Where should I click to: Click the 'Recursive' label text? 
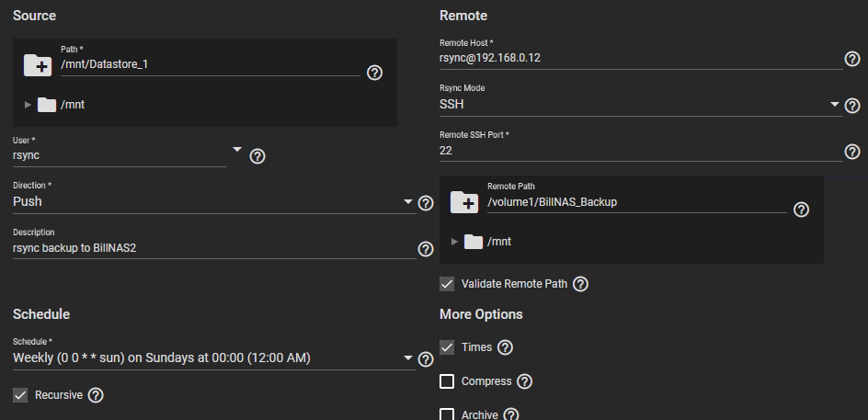(x=59, y=395)
